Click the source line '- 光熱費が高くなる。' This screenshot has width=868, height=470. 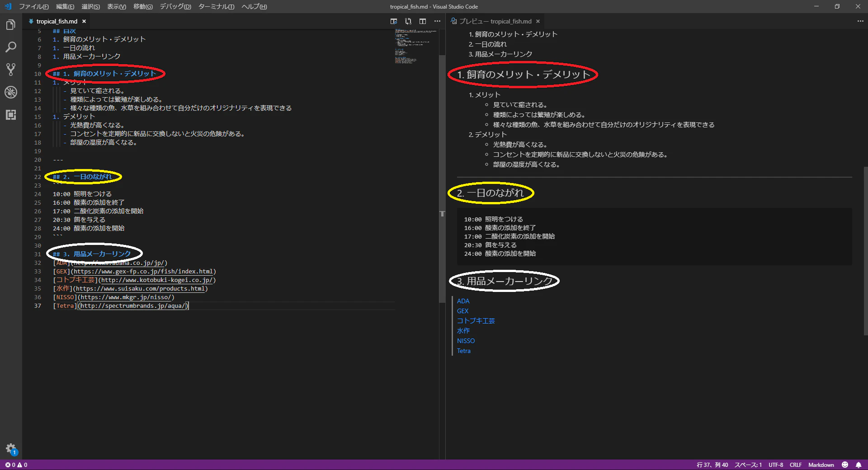coord(94,126)
